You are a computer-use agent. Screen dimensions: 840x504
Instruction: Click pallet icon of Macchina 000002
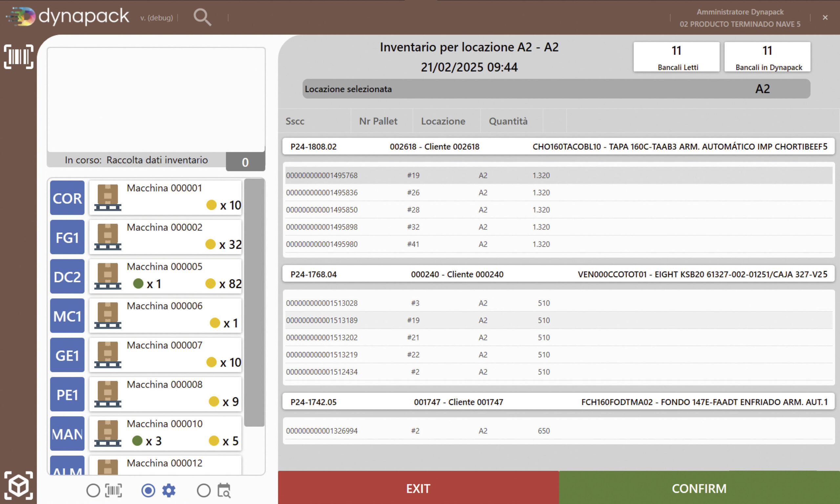(x=108, y=237)
